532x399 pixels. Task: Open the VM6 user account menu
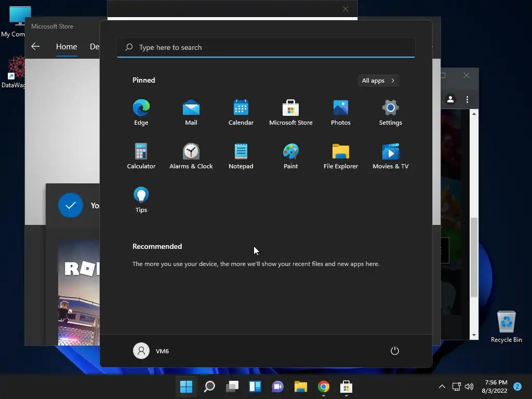[151, 351]
